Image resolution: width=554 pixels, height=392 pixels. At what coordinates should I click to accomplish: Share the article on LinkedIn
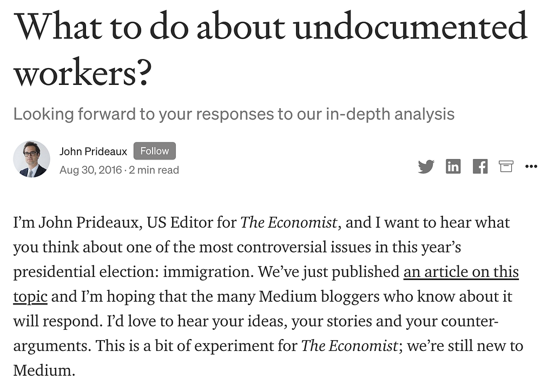[x=453, y=166]
